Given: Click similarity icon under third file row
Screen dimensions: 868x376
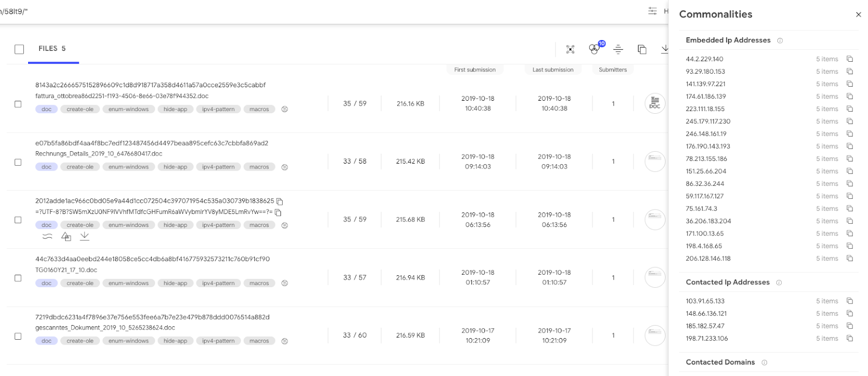Looking at the screenshot, I should click(x=48, y=236).
